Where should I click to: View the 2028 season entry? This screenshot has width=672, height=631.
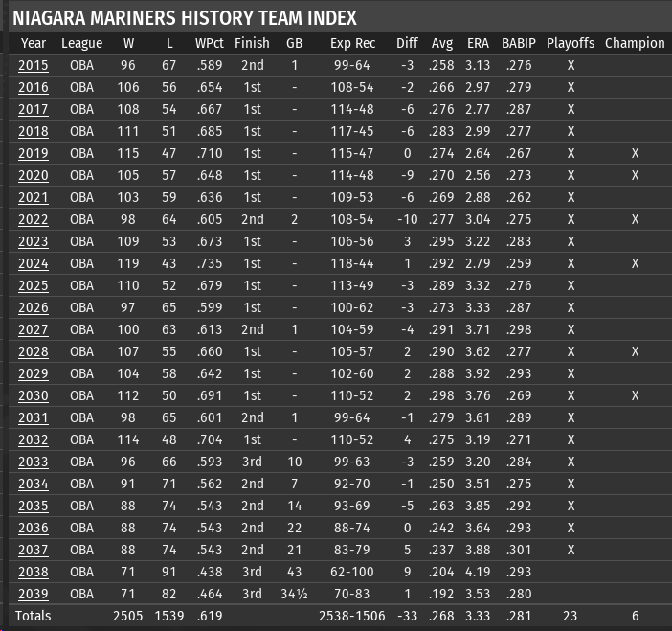[x=34, y=351]
